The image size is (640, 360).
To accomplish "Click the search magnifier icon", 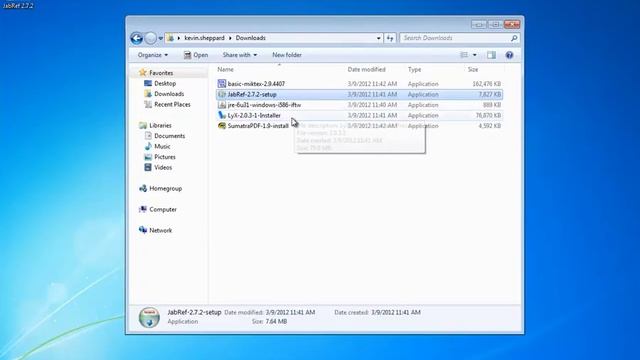I will coord(514,38).
